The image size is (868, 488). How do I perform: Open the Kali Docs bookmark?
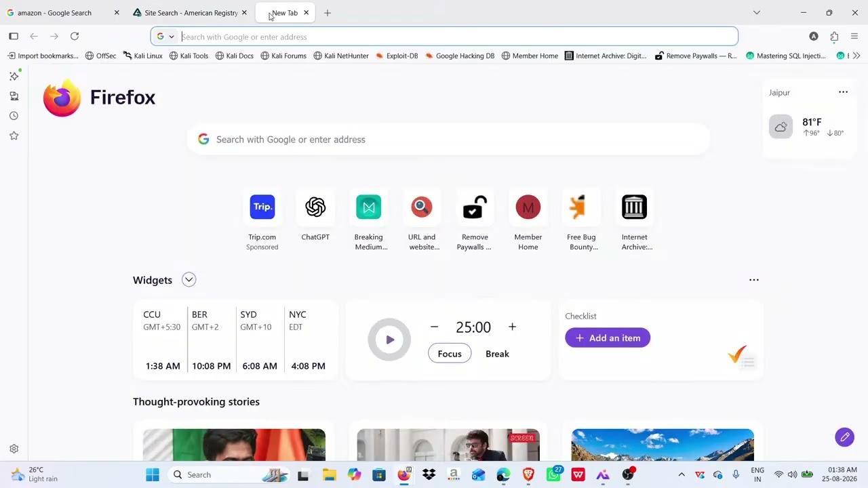pos(235,56)
